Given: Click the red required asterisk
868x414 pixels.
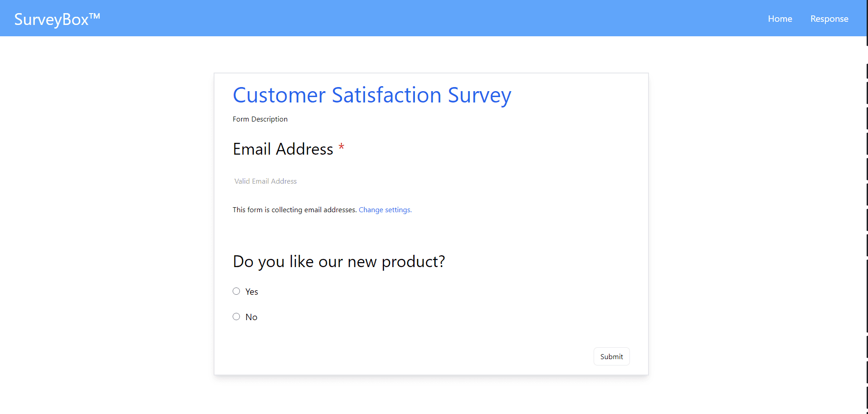Looking at the screenshot, I should coord(341,147).
